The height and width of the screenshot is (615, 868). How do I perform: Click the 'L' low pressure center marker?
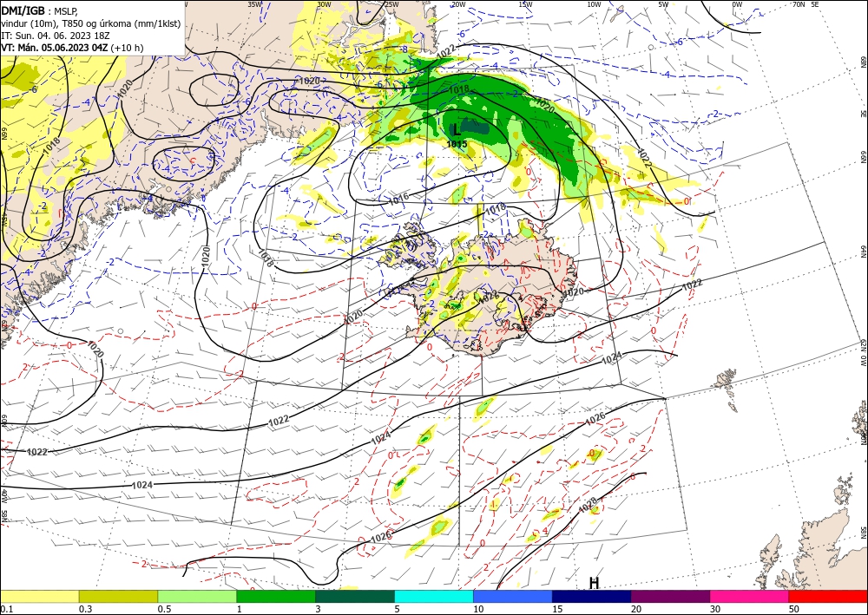click(x=457, y=130)
